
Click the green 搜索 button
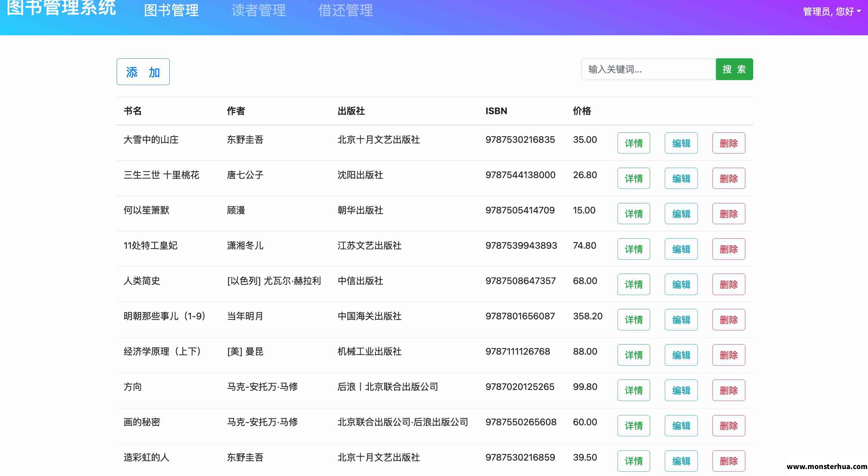734,69
